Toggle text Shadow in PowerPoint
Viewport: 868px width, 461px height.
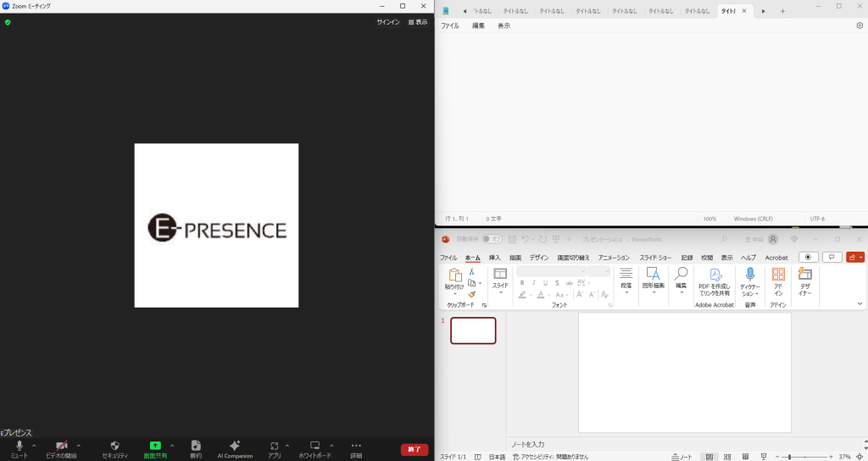(557, 283)
